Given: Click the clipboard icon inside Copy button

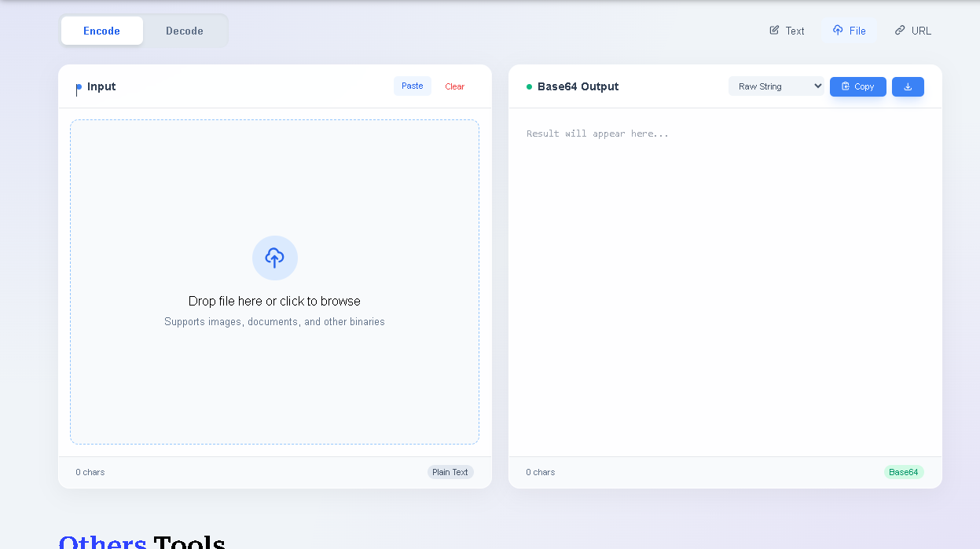Looking at the screenshot, I should tap(844, 86).
